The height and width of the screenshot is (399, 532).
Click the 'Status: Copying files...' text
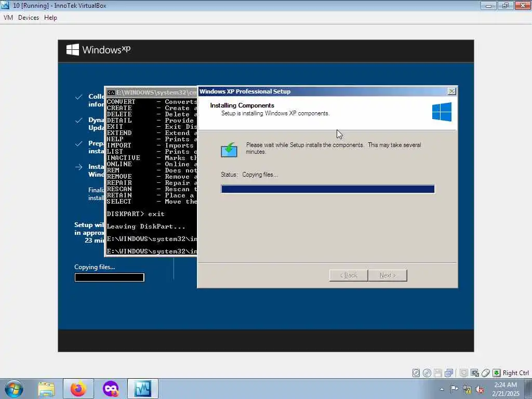[249, 175]
